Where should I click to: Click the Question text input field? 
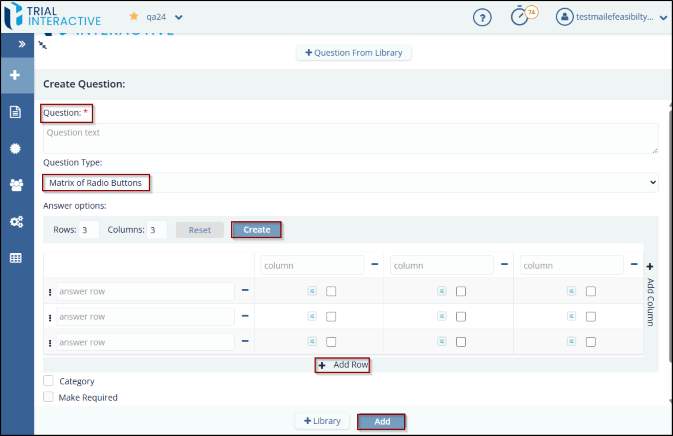tap(350, 138)
